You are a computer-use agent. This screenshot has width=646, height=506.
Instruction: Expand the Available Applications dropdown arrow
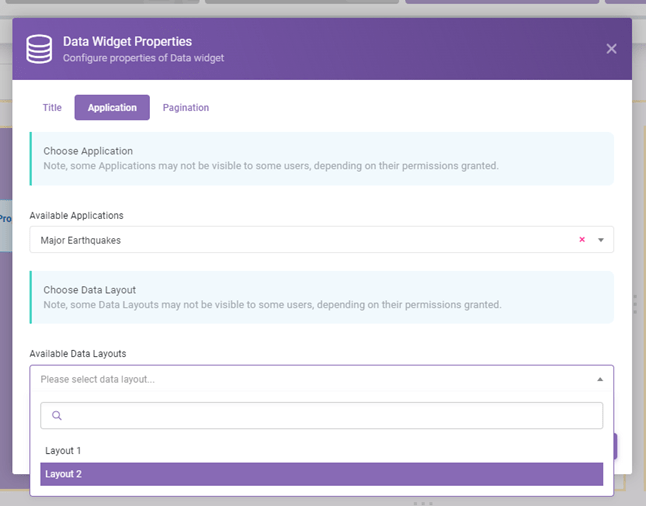[601, 240]
